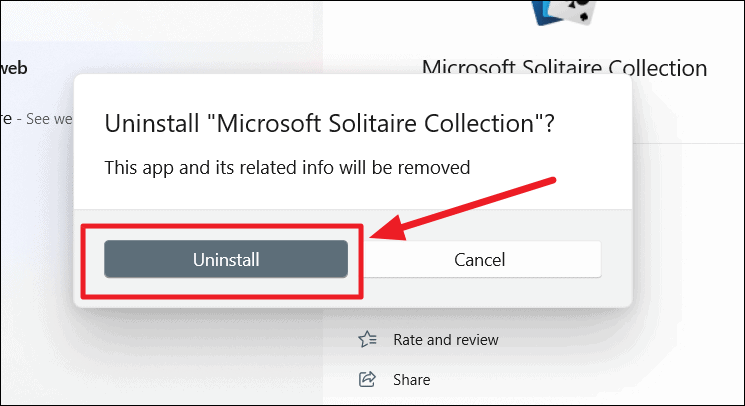The width and height of the screenshot is (745, 406).
Task: Click the Uninstall "Microsoft Solitaire Collection"? heading
Action: click(x=329, y=123)
